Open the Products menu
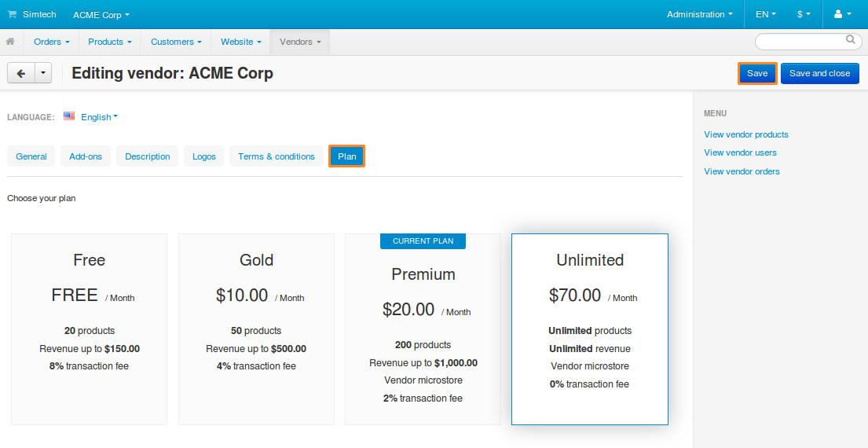Image resolution: width=868 pixels, height=448 pixels. tap(110, 42)
